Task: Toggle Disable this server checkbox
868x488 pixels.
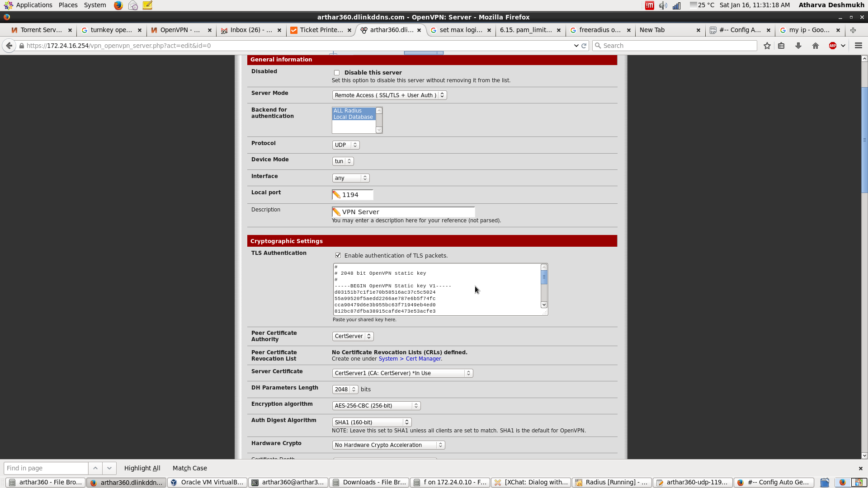Action: pyautogui.click(x=337, y=73)
